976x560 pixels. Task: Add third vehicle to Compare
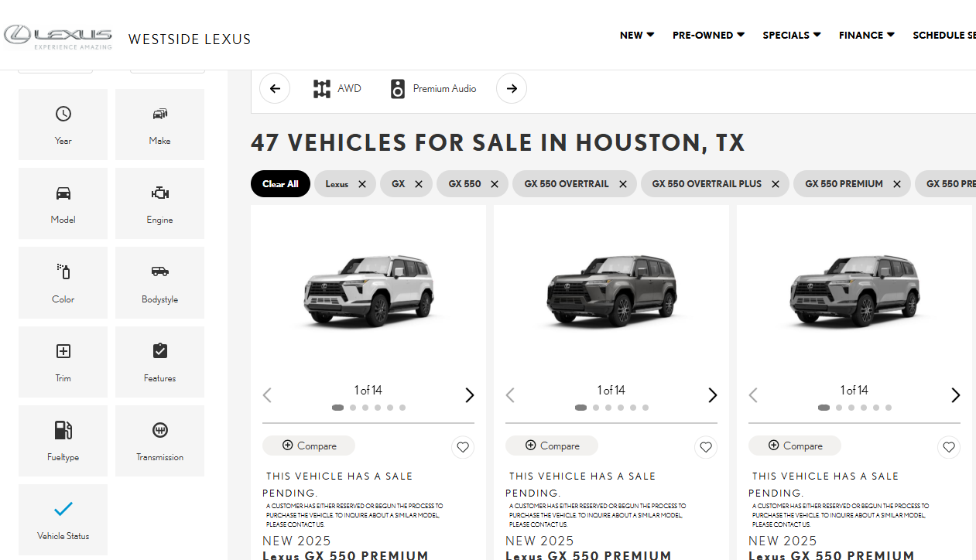coord(795,446)
